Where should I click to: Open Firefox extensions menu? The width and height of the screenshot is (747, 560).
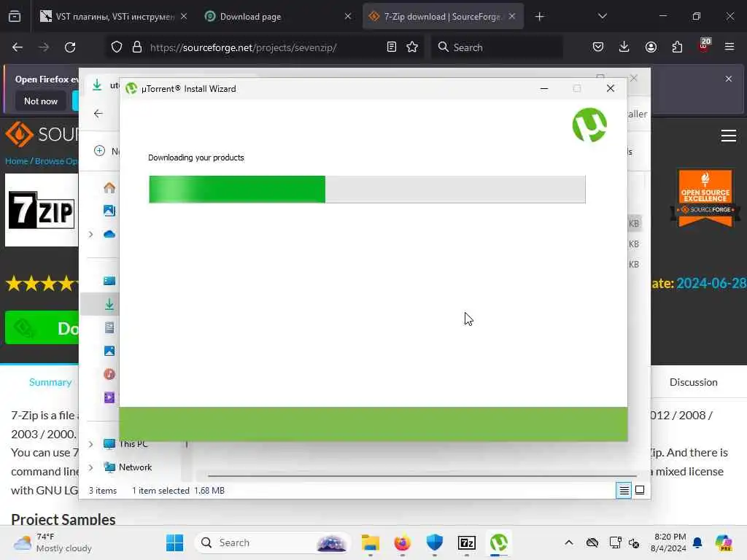pos(677,47)
